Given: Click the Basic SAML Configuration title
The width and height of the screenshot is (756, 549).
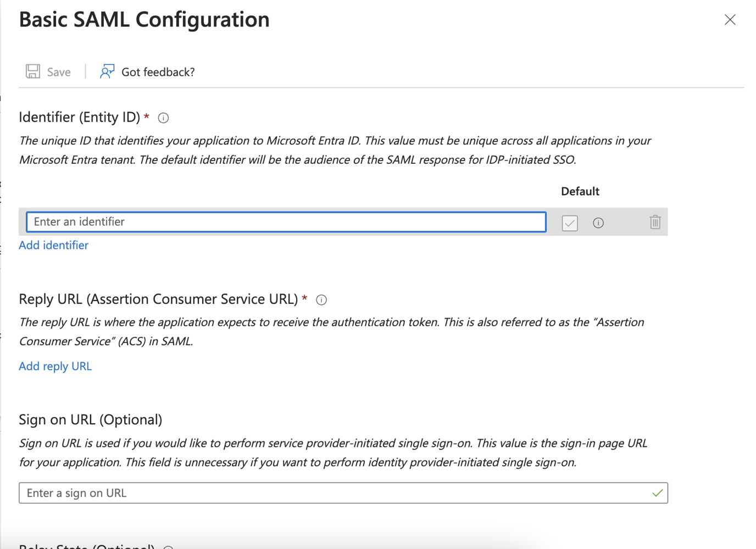Looking at the screenshot, I should tap(144, 20).
